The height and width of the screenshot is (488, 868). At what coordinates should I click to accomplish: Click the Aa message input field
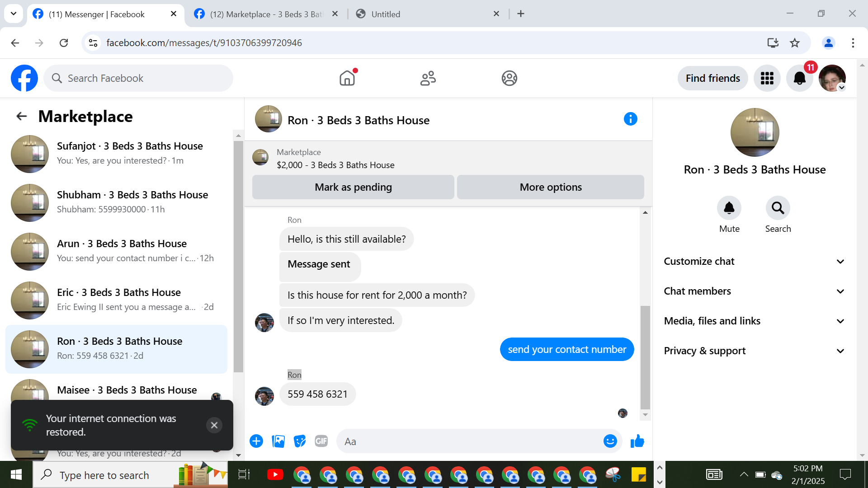470,441
